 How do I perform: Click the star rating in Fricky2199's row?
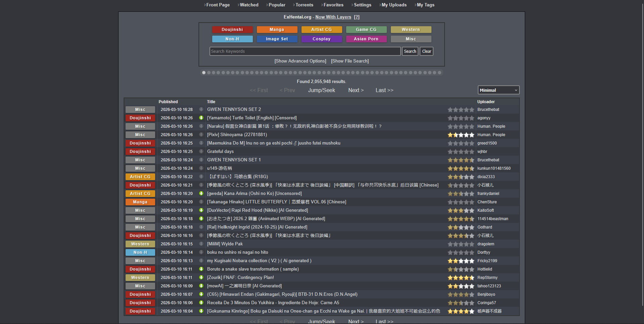(x=461, y=261)
